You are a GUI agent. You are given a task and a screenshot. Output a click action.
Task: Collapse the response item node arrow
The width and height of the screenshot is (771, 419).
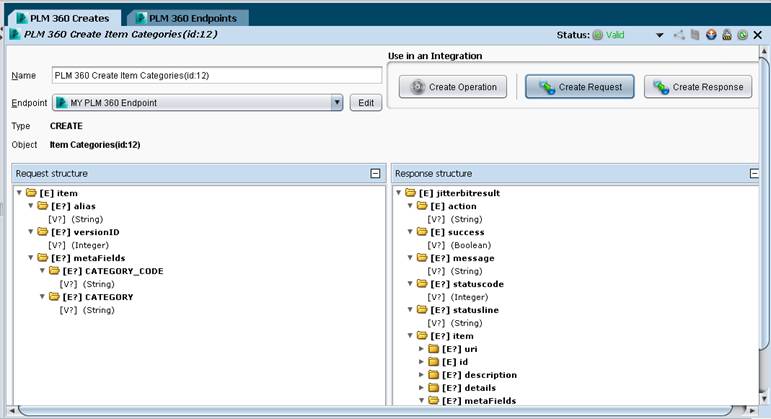click(x=410, y=335)
